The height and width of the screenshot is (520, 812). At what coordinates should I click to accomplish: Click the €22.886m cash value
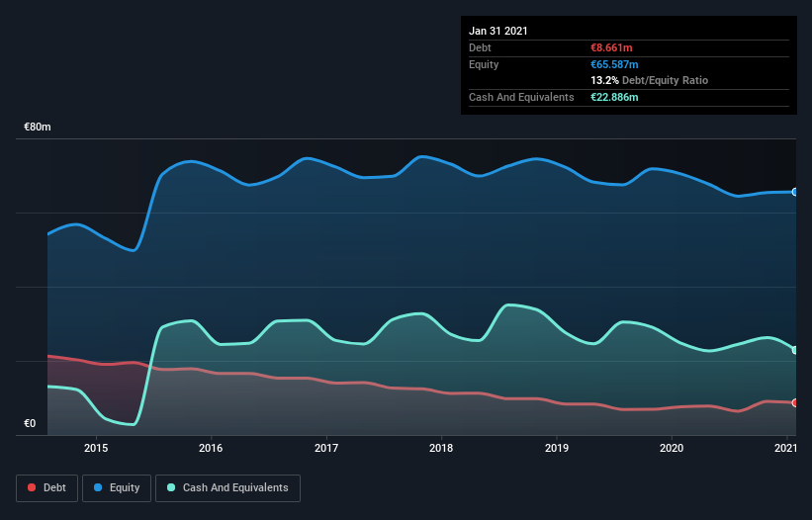(614, 97)
